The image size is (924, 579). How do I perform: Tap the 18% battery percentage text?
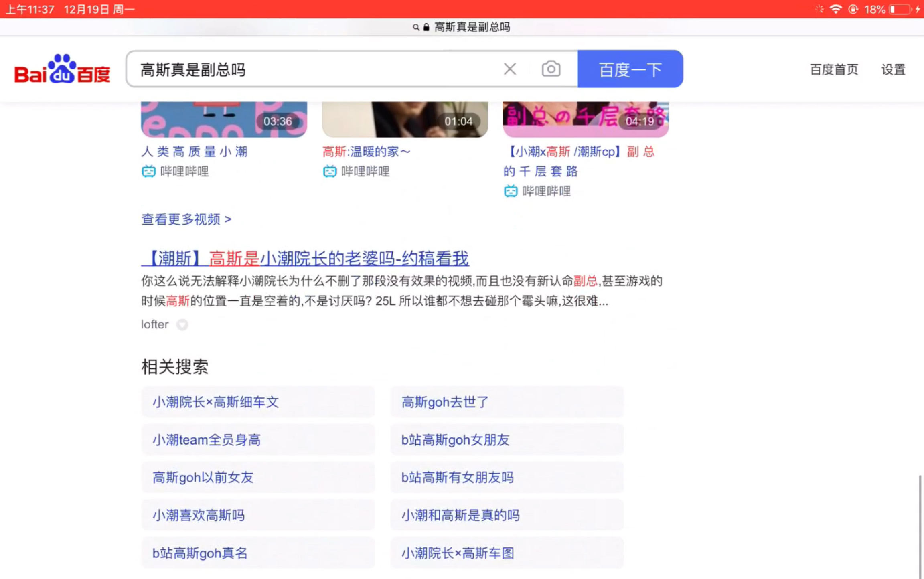click(x=875, y=9)
